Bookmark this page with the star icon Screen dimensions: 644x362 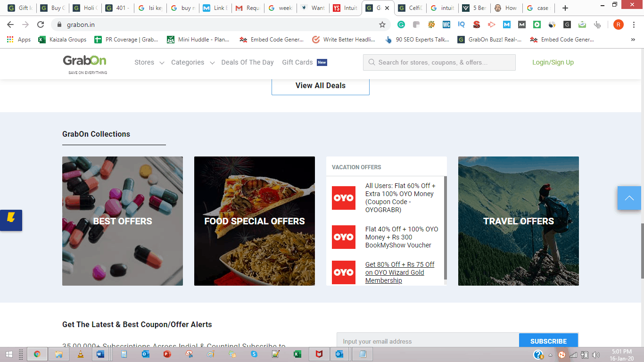click(x=382, y=25)
